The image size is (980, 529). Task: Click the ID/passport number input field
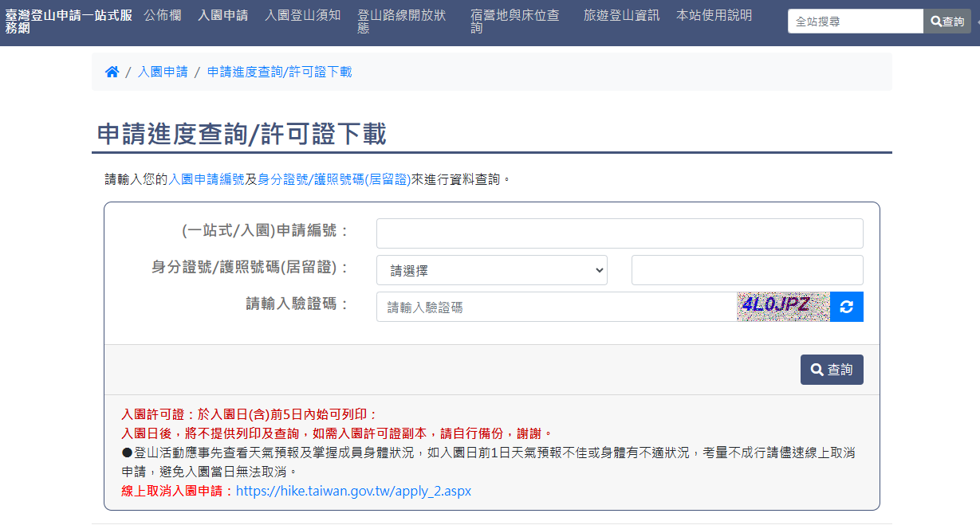click(746, 270)
